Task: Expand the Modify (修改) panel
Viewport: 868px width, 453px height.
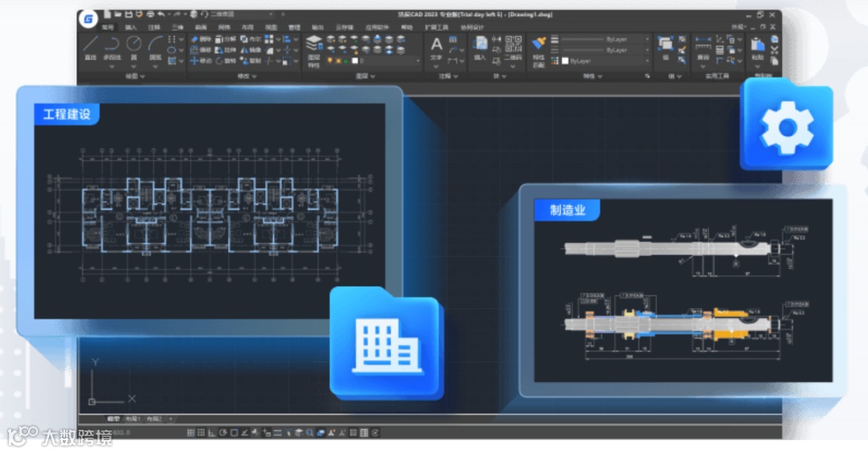Action: coord(247,76)
